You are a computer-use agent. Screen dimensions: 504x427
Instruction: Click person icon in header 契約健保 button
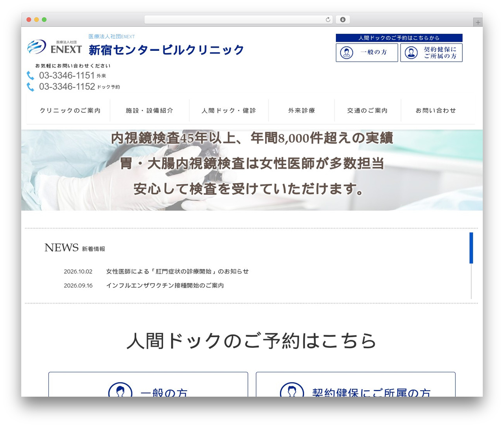(411, 52)
